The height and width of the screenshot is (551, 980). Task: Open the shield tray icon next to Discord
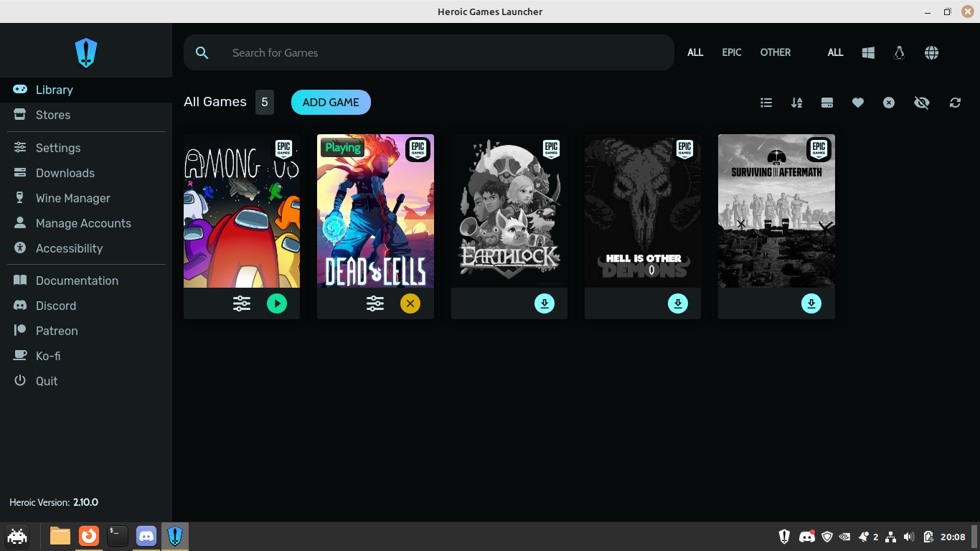point(827,537)
